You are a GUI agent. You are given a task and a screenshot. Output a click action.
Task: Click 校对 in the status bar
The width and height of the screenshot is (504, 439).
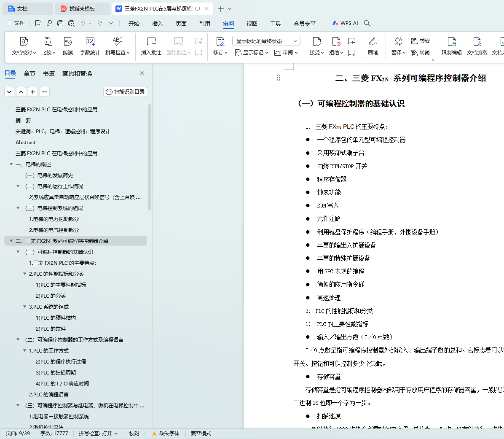(x=134, y=433)
